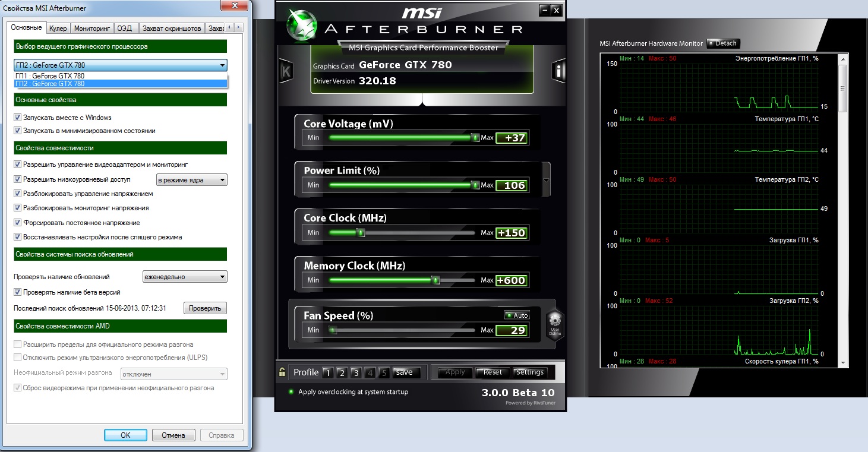The image size is (868, 452).
Task: Toggle 'Разрешить низкоуровневый доступ' checkbox
Action: coord(18,179)
